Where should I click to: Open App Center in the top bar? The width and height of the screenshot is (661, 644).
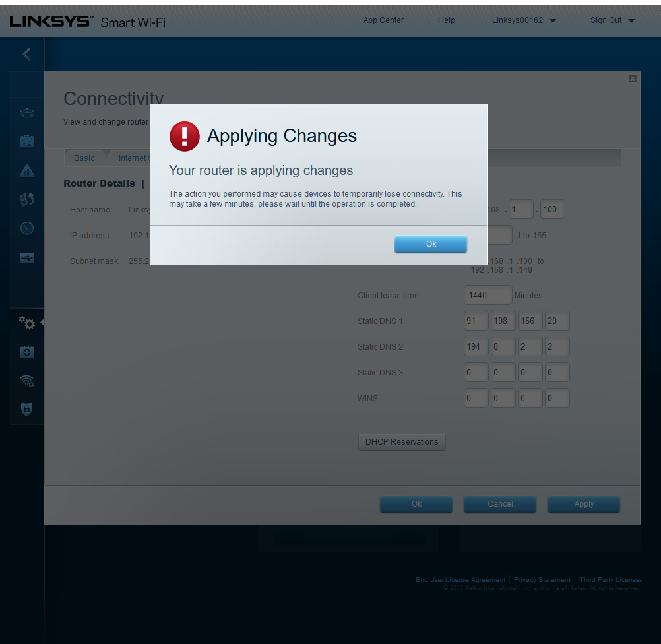coord(383,20)
